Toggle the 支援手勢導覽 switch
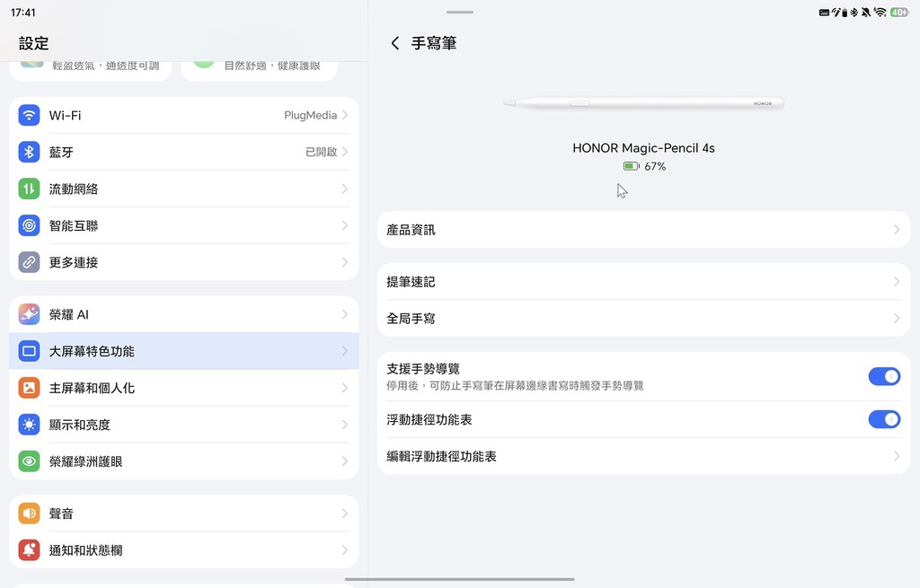920x588 pixels. click(884, 376)
